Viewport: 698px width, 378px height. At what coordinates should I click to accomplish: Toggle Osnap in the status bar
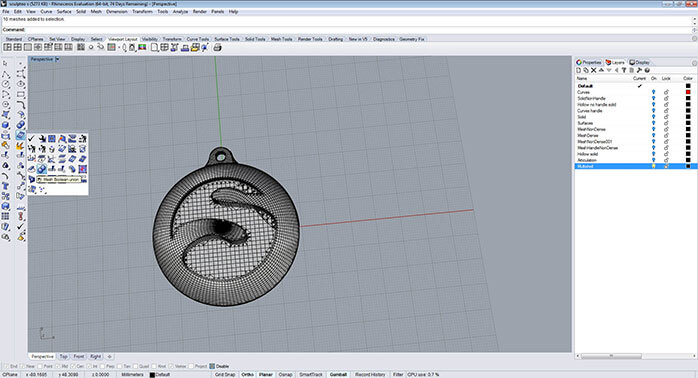click(x=285, y=375)
